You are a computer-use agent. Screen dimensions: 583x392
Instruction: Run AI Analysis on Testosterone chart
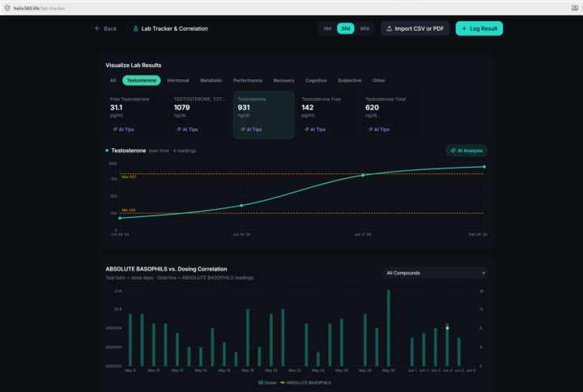click(466, 151)
